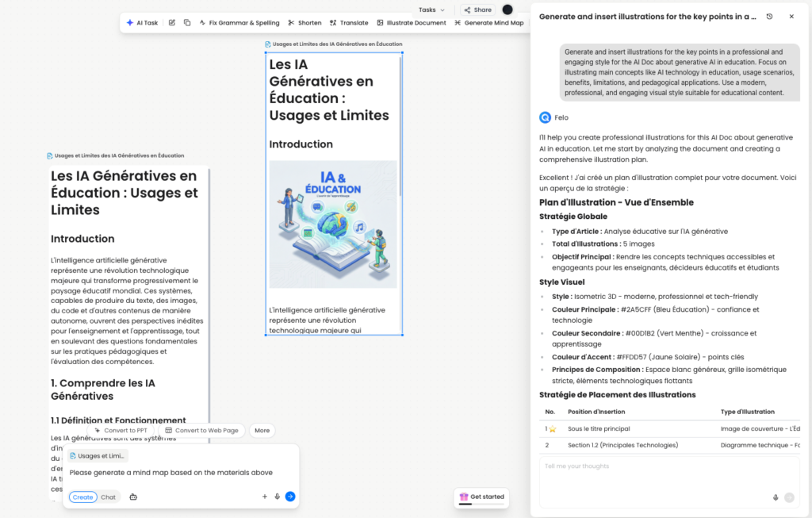Click the dark profile avatar next to Share
The width and height of the screenshot is (812, 518).
click(507, 10)
